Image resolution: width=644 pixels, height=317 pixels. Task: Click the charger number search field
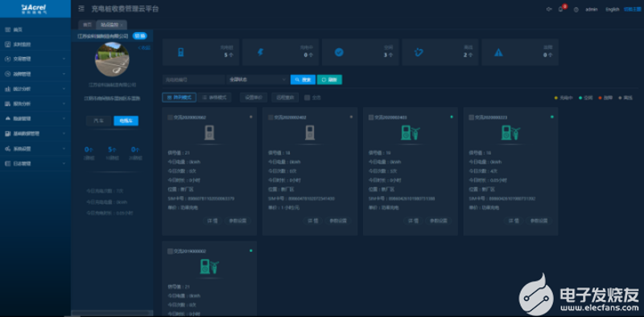point(193,80)
